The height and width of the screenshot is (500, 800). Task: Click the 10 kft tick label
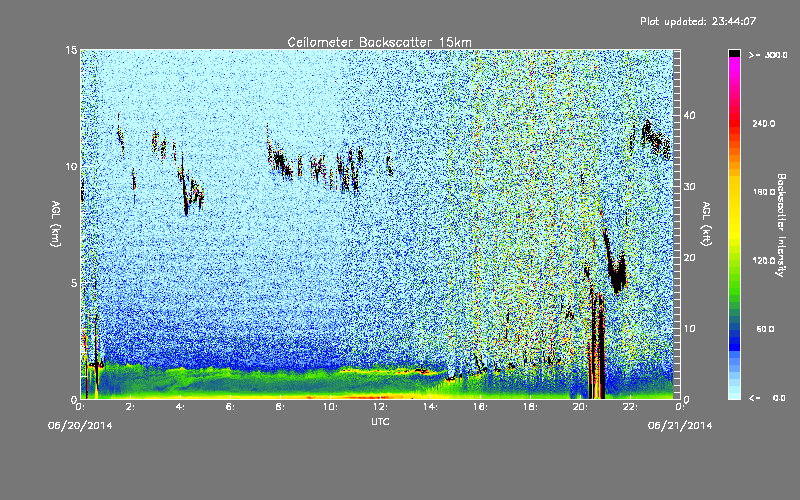click(689, 329)
